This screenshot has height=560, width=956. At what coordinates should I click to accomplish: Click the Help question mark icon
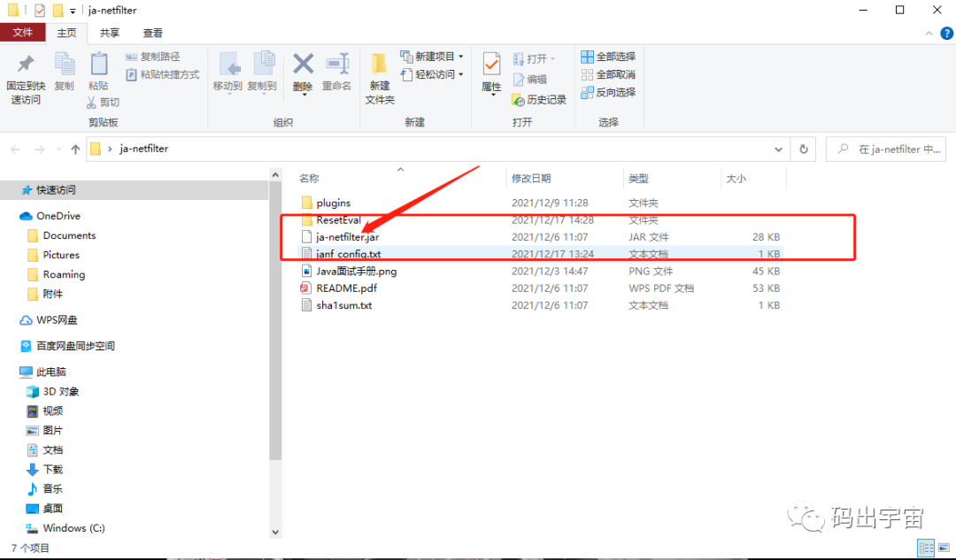(947, 34)
